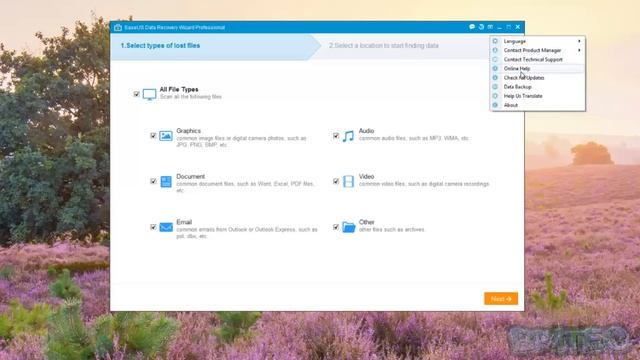Click the EaseUS app logo icon

(118, 27)
